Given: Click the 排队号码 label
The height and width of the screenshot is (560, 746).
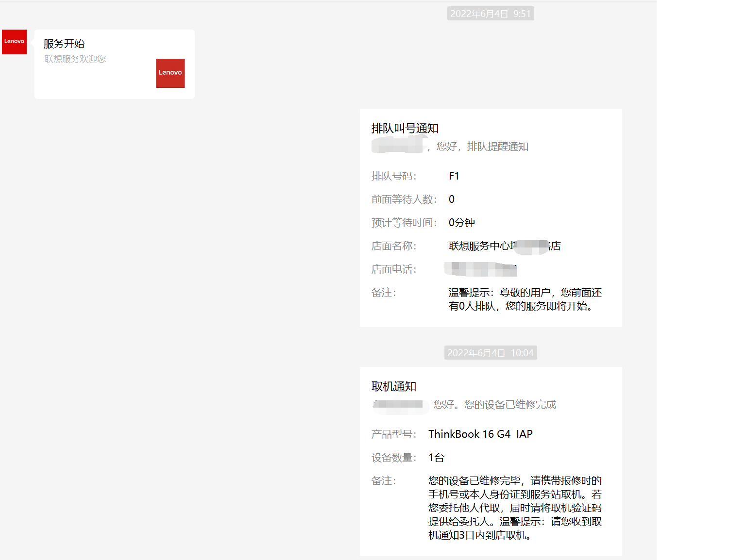Looking at the screenshot, I should click(394, 176).
